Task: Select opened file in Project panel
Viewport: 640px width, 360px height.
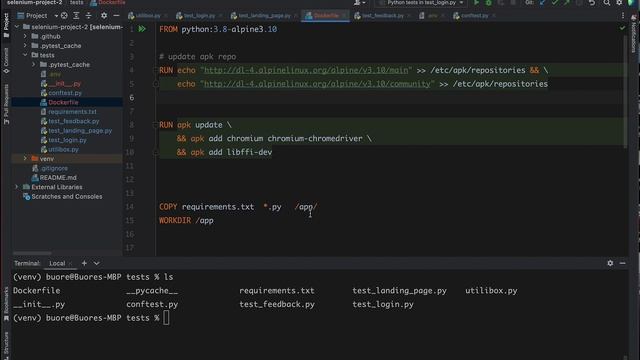Action: 64,16
